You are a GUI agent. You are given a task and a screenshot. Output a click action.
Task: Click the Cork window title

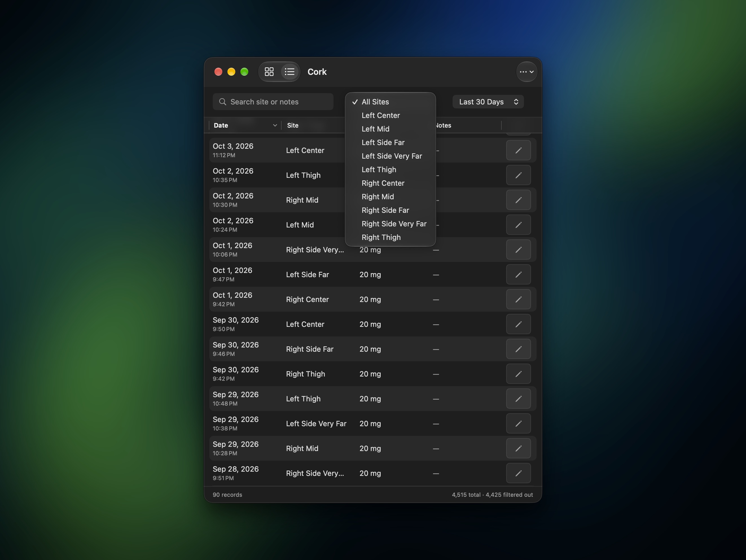317,72
